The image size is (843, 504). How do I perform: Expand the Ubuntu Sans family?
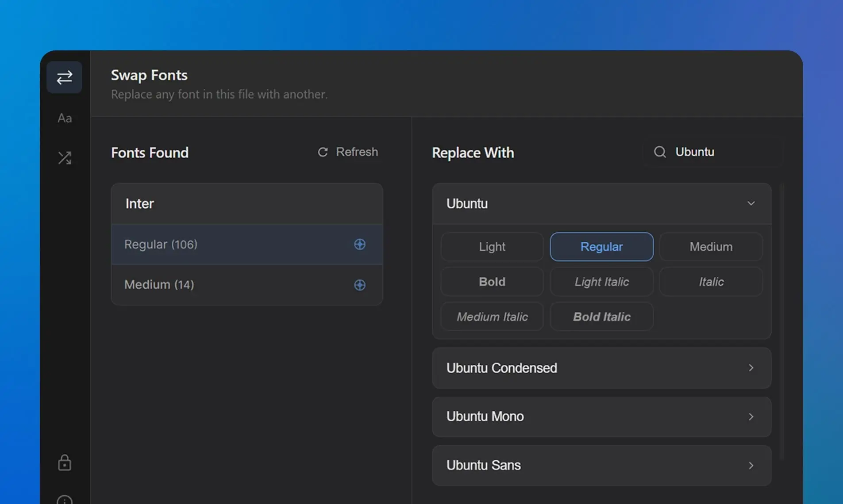pyautogui.click(x=602, y=465)
